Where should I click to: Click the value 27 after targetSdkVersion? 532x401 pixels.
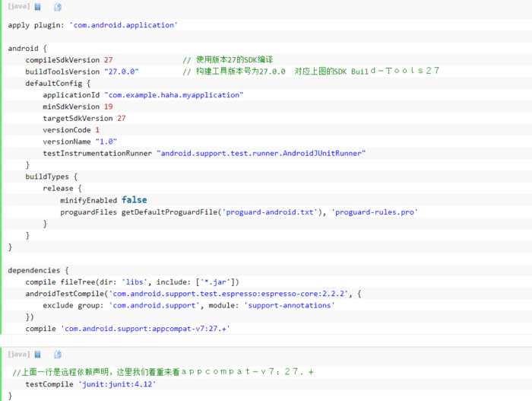click(x=122, y=118)
